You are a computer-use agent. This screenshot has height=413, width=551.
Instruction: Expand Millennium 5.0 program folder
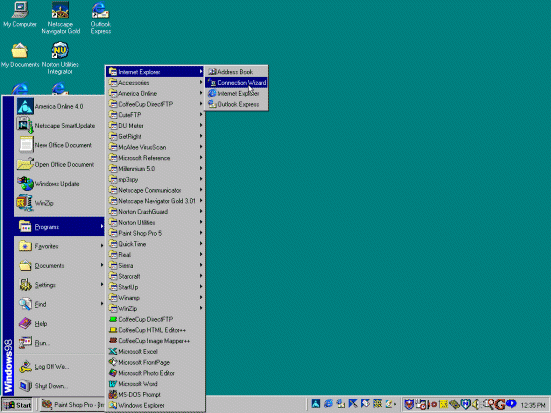[155, 169]
